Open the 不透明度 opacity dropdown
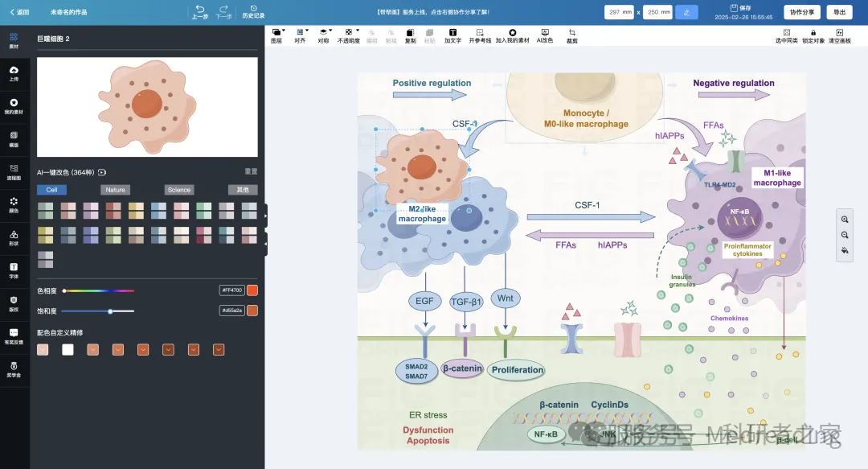The width and height of the screenshot is (868, 469). (349, 36)
